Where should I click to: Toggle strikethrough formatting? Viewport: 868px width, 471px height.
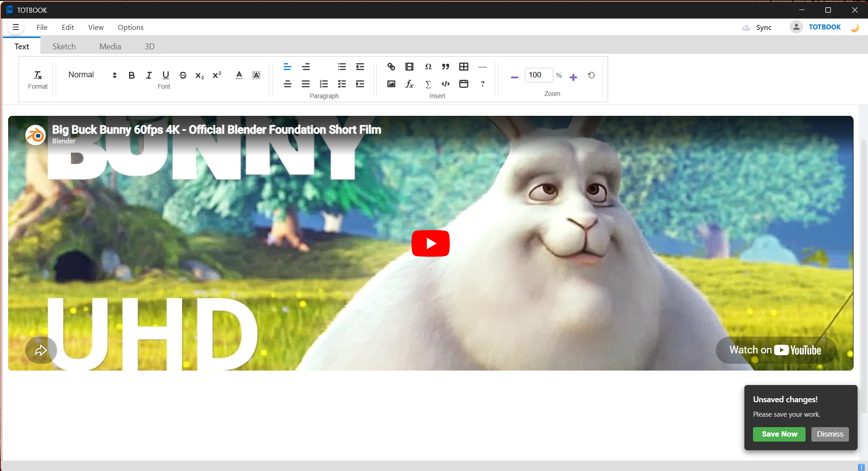183,75
